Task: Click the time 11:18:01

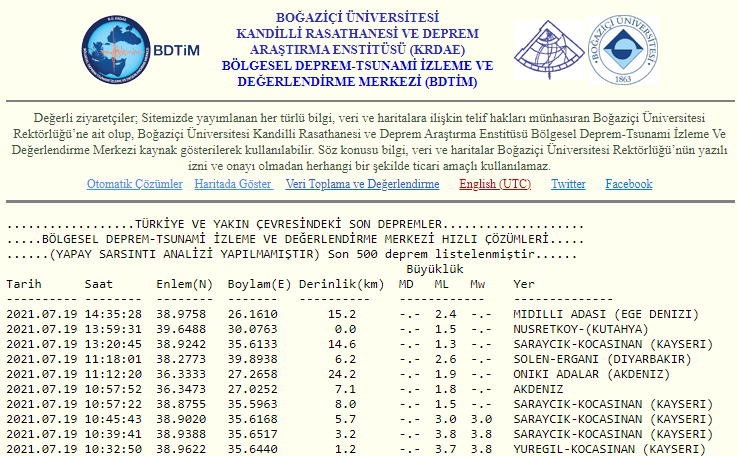Action: pos(113,360)
